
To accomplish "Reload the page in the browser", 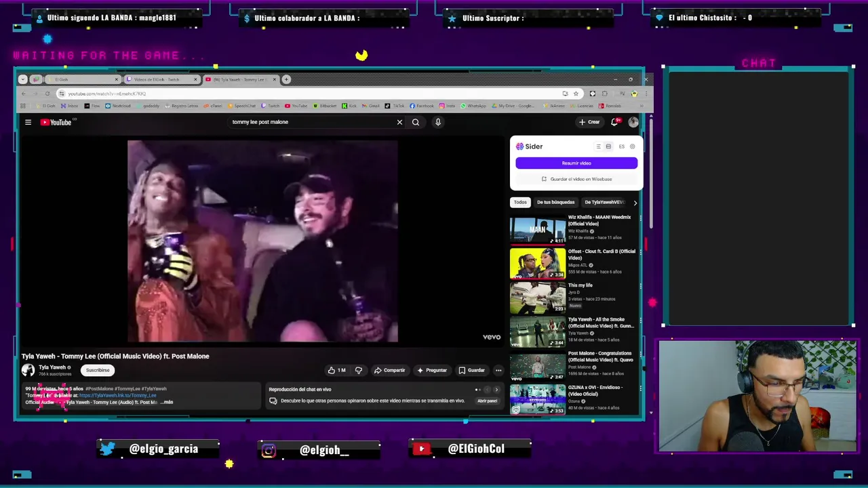I will pos(47,94).
